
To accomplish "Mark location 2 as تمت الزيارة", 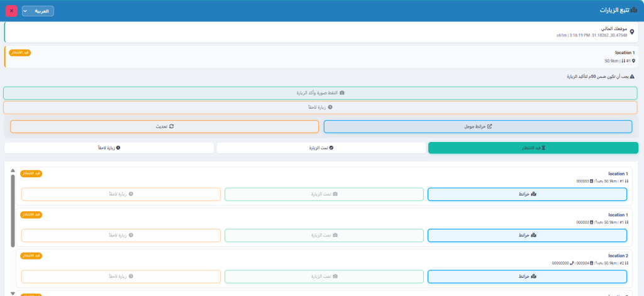I will click(324, 277).
